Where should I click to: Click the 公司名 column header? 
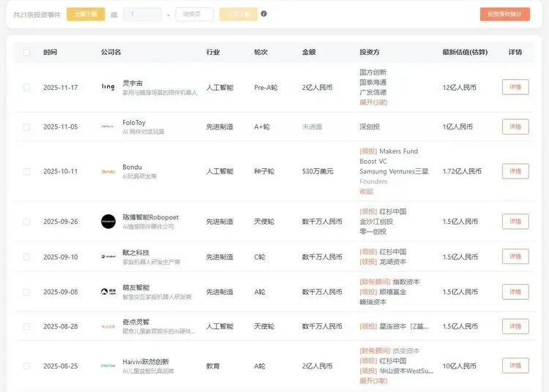pos(111,52)
